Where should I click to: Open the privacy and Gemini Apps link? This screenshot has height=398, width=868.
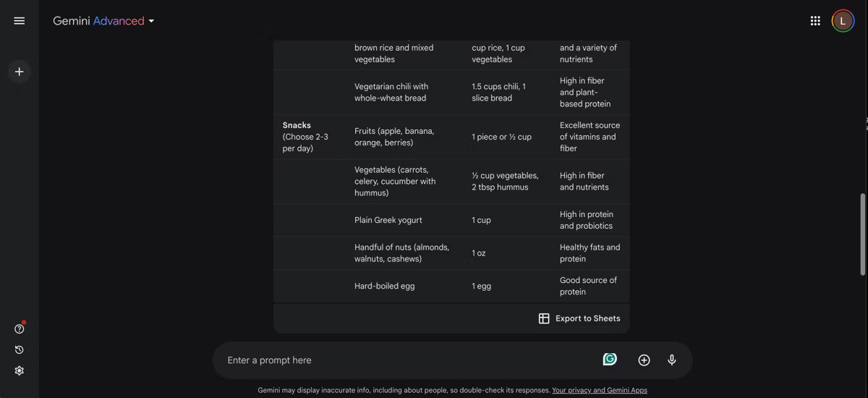(599, 390)
